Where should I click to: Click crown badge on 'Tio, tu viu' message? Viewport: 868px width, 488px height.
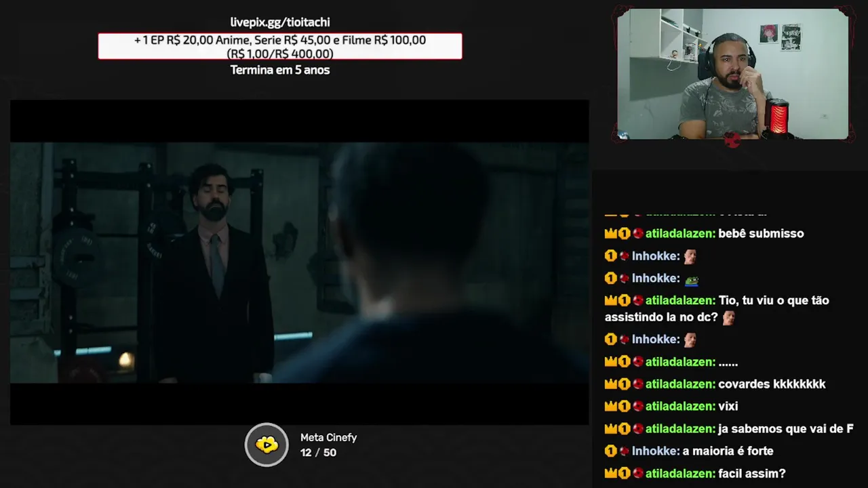click(x=610, y=300)
